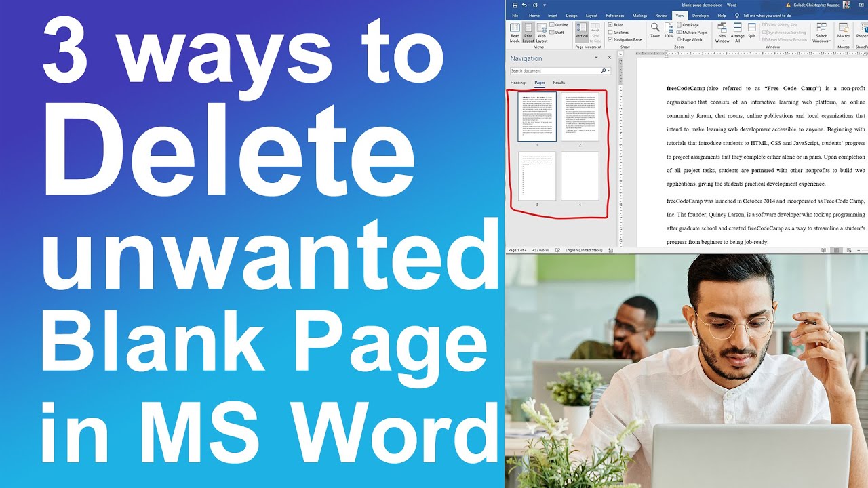Toggle the Ruler checkbox

coord(616,25)
